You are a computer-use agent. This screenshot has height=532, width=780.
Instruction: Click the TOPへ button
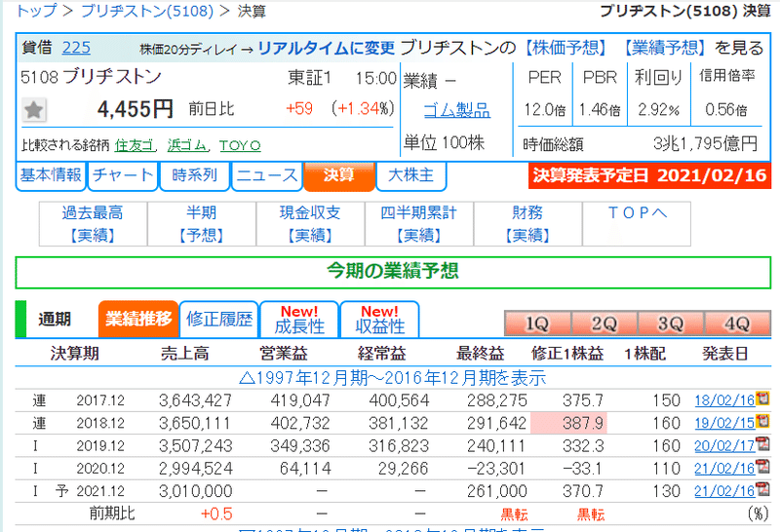coord(637,224)
